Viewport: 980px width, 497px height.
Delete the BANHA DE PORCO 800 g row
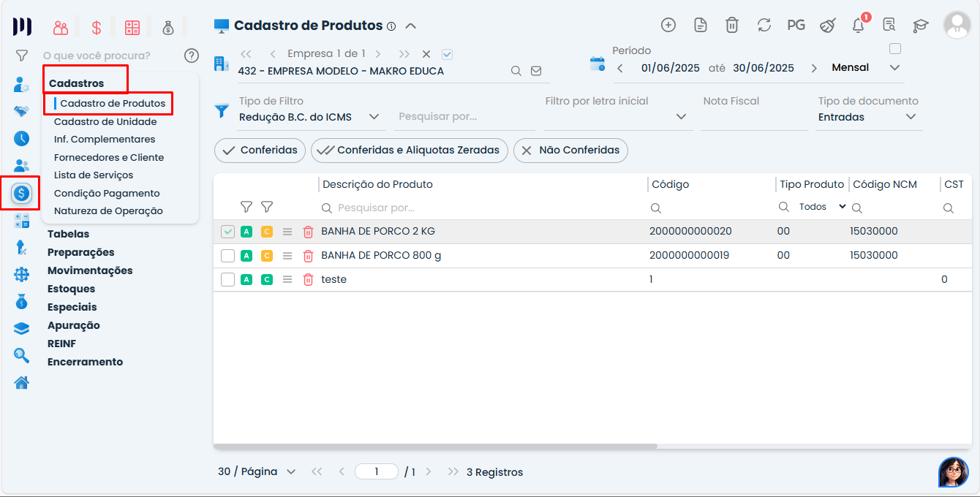(309, 256)
